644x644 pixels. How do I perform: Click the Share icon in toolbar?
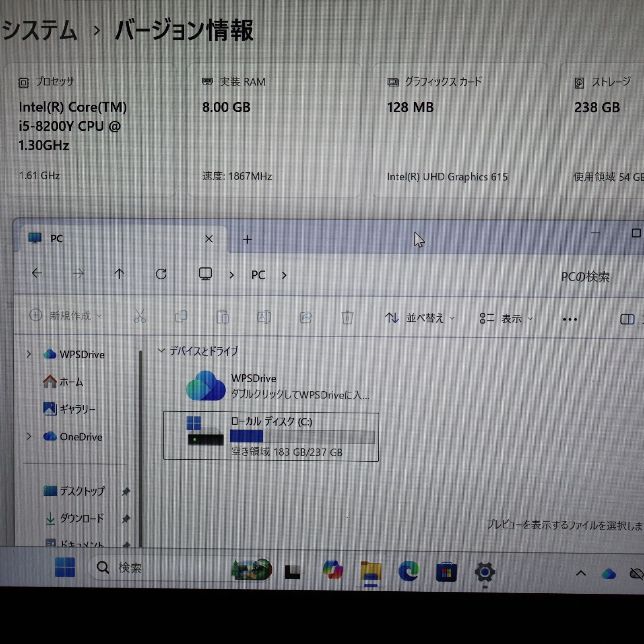click(x=306, y=318)
